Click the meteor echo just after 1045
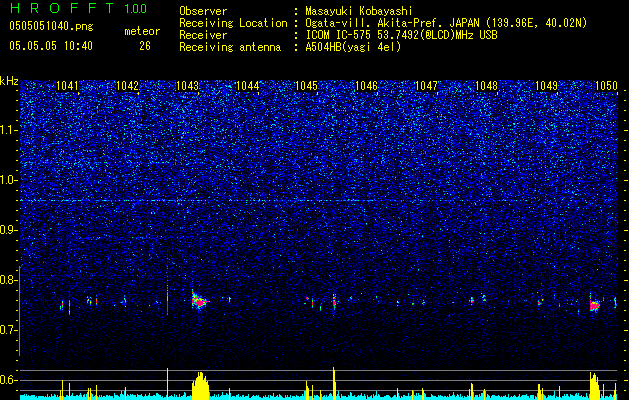 (x=334, y=302)
